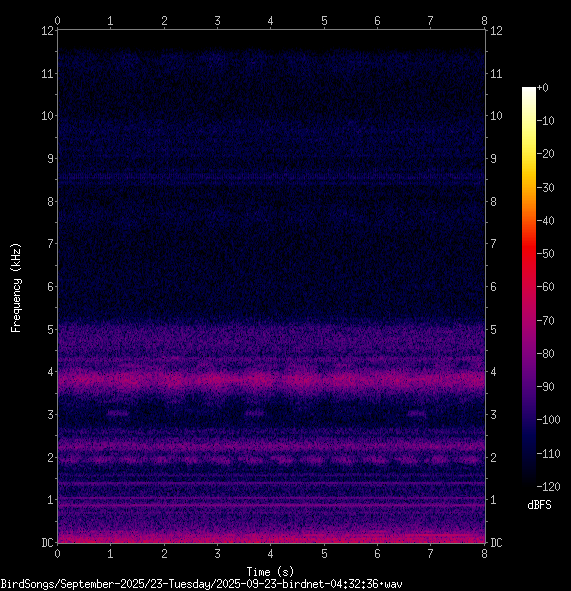
Task: Click the 9 kHz tick label on right axis
Action: (493, 159)
